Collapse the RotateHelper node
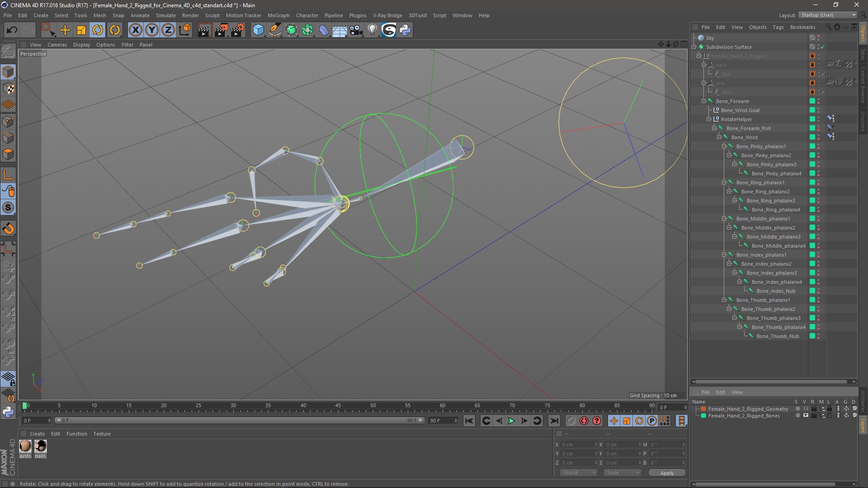This screenshot has width=868, height=488. [709, 119]
